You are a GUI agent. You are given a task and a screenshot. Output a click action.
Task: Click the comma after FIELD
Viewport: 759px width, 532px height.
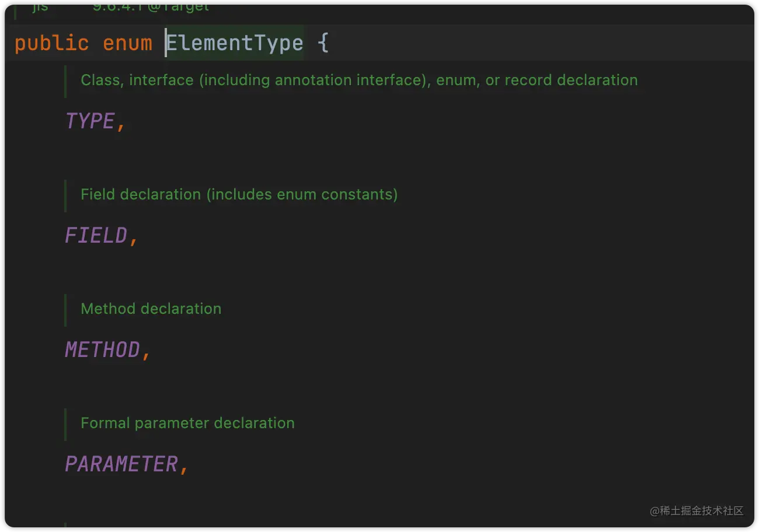[134, 238]
